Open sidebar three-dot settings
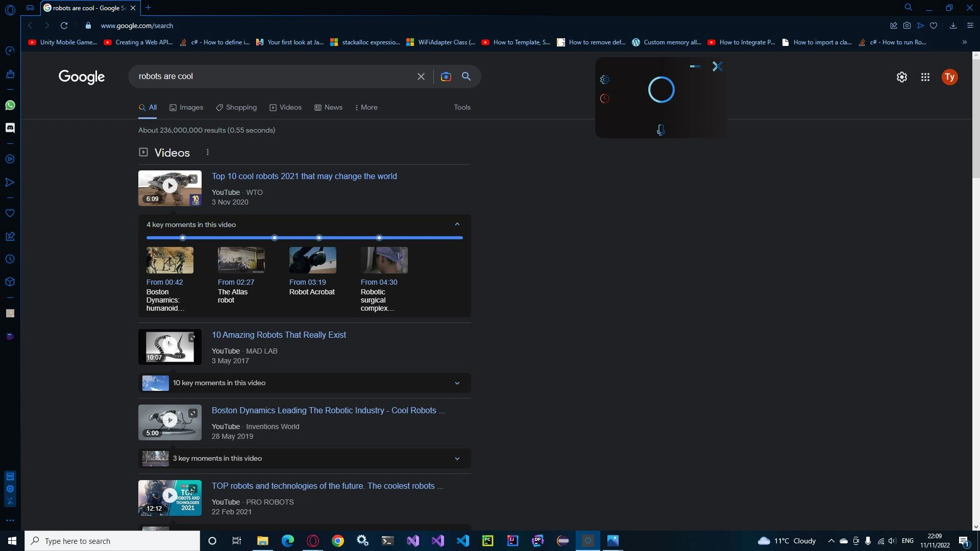 click(x=10, y=520)
